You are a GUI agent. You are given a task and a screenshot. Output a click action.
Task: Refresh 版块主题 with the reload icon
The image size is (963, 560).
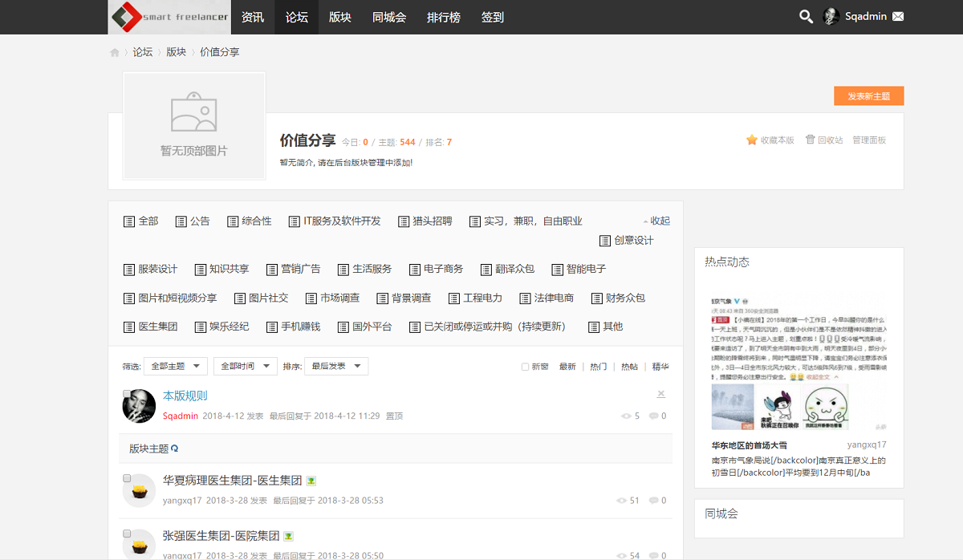[x=175, y=448]
